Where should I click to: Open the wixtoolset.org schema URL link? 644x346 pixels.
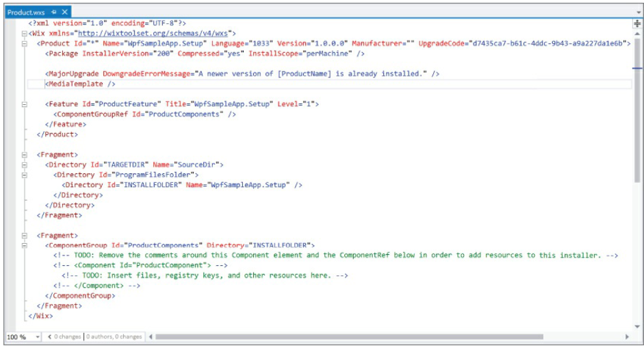(x=154, y=33)
